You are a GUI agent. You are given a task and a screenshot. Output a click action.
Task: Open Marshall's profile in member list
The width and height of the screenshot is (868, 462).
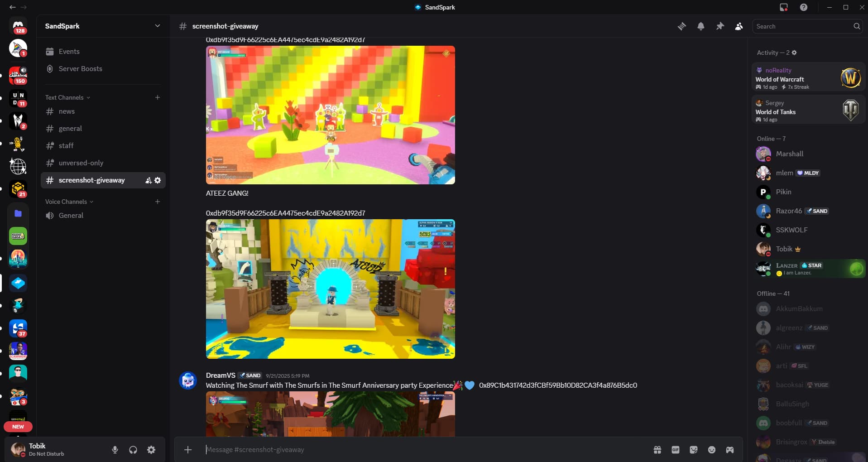(x=808, y=154)
